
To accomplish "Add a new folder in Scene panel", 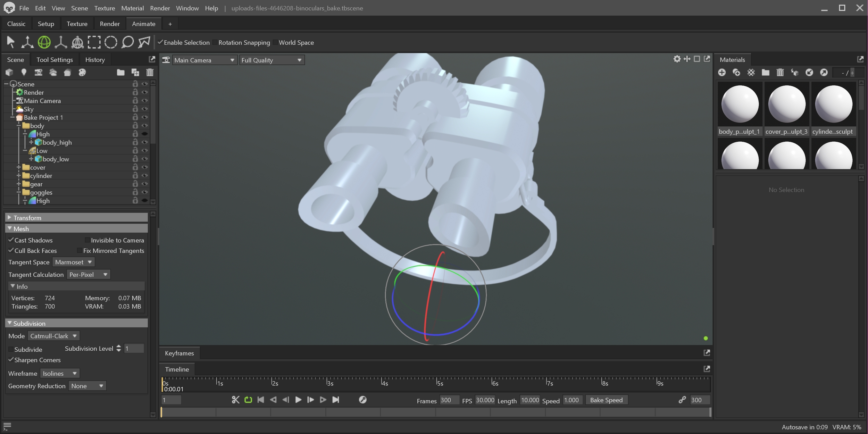I will point(120,72).
